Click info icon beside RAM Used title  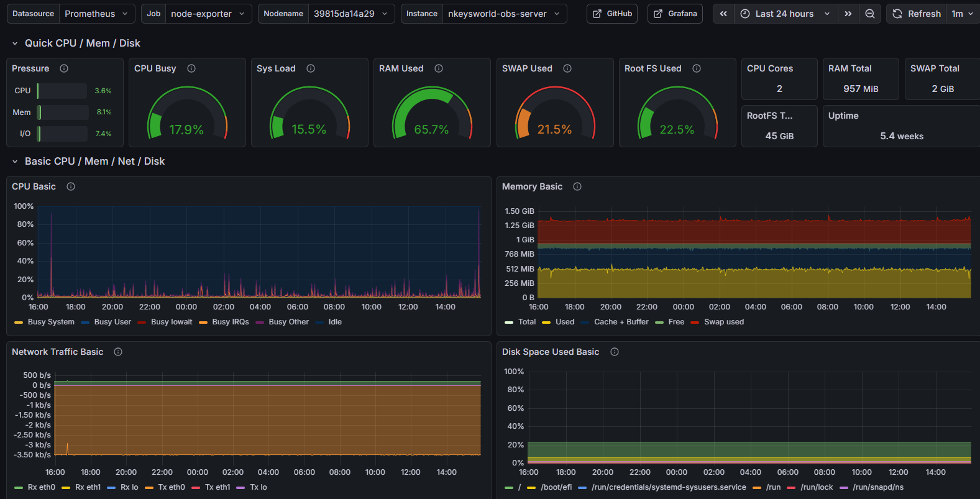pyautogui.click(x=439, y=68)
